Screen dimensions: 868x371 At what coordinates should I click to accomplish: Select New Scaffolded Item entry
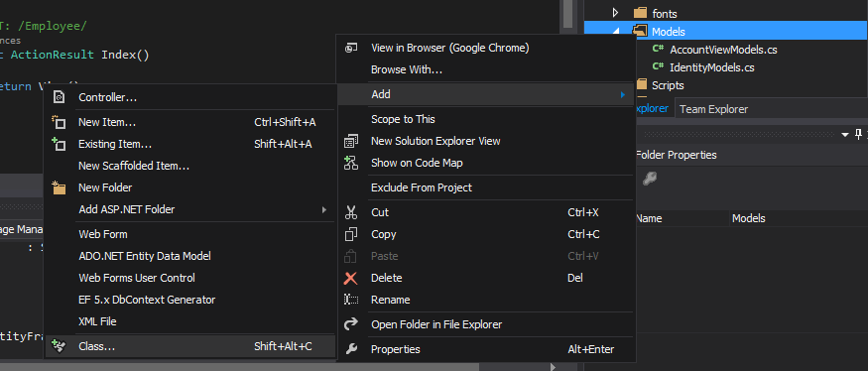click(134, 166)
